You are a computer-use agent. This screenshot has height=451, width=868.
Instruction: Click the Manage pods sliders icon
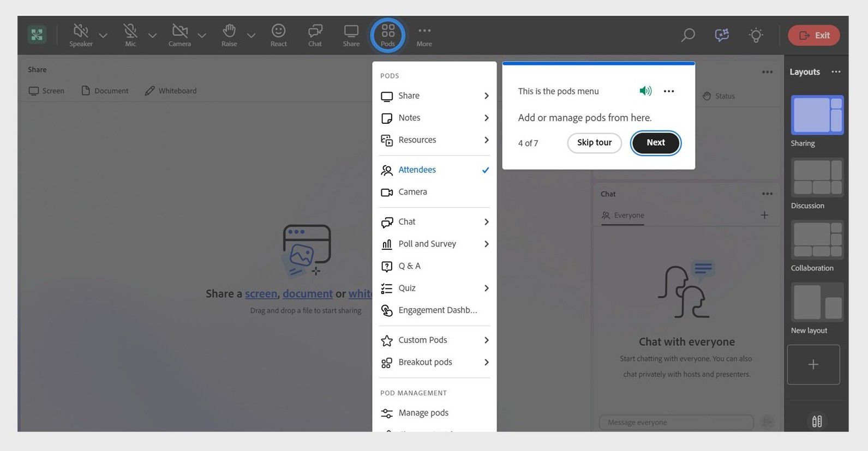[387, 413]
